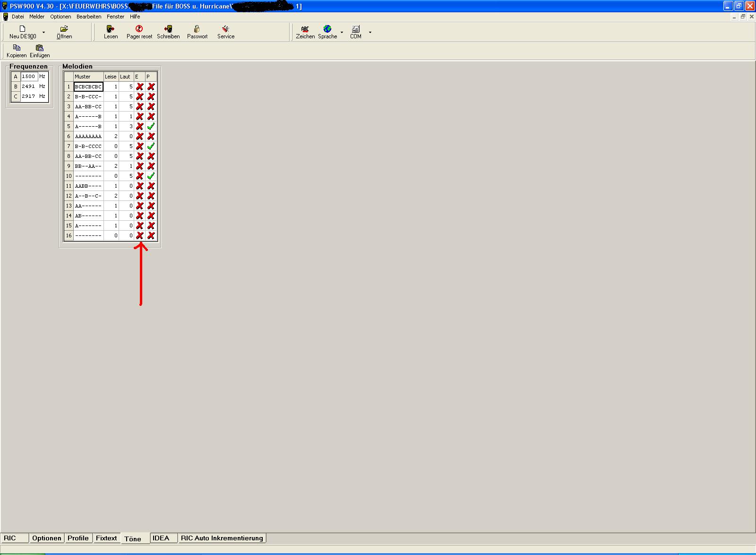Click the Schreiben (write) toolbar icon
The image size is (756, 555).
tap(168, 29)
